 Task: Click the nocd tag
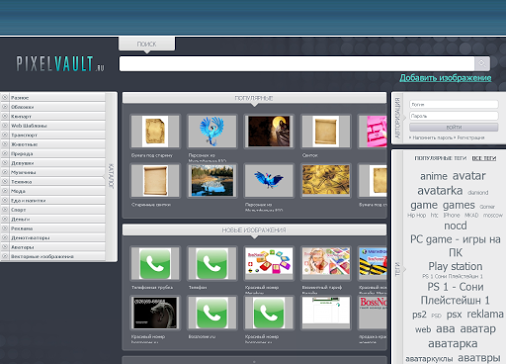pyautogui.click(x=455, y=226)
